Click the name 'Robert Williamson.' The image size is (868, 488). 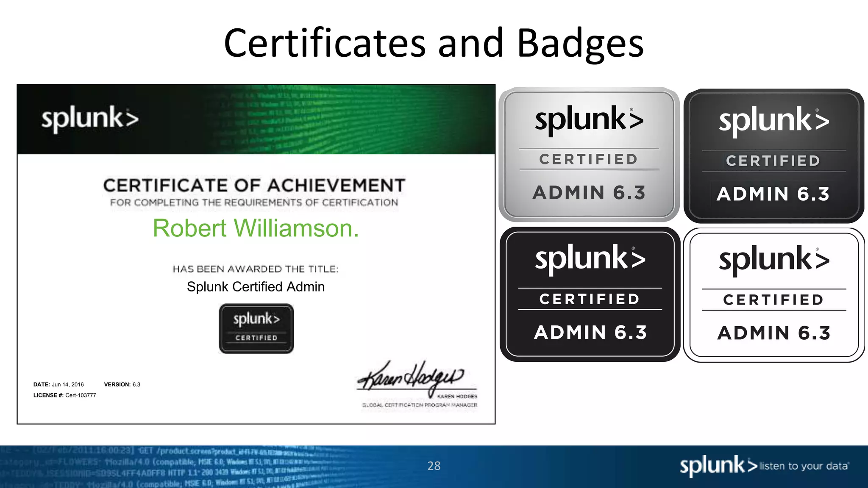tap(256, 228)
